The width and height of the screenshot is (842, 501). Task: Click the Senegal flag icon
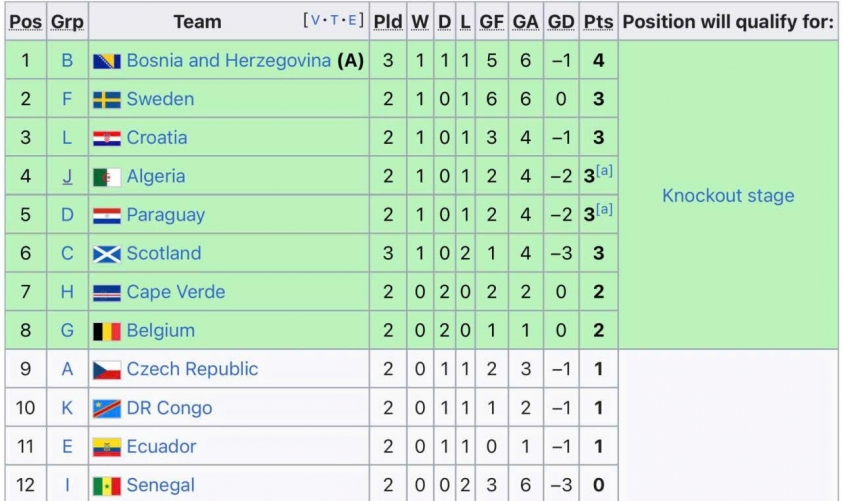[106, 486]
